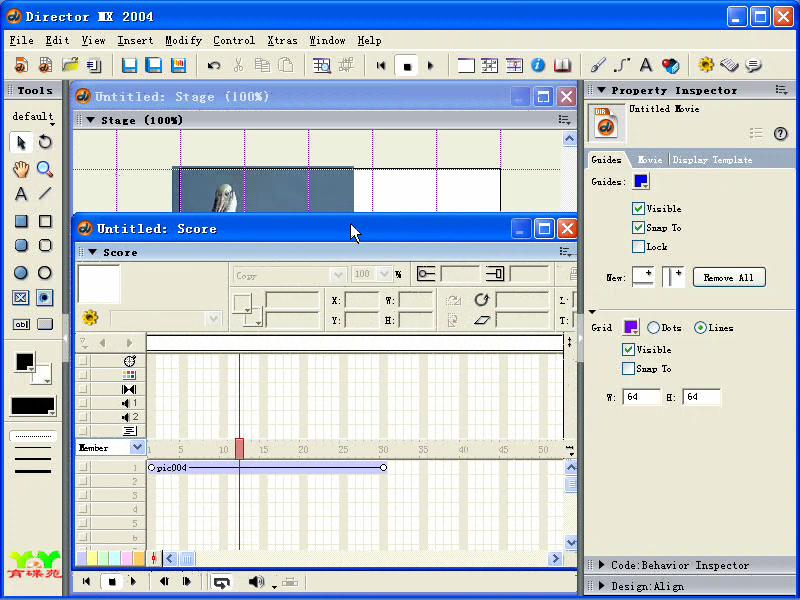Open the Guides color swatch
Screen dimensions: 800x600
641,182
